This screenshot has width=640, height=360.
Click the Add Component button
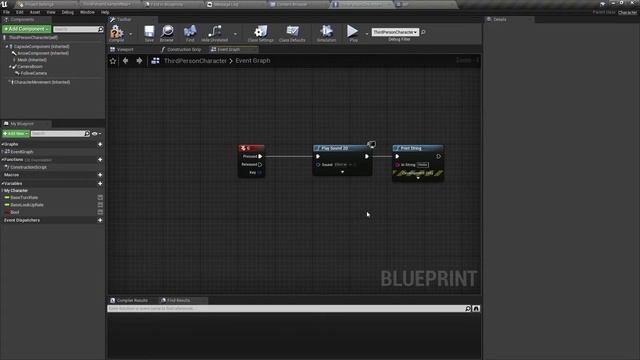click(x=27, y=29)
